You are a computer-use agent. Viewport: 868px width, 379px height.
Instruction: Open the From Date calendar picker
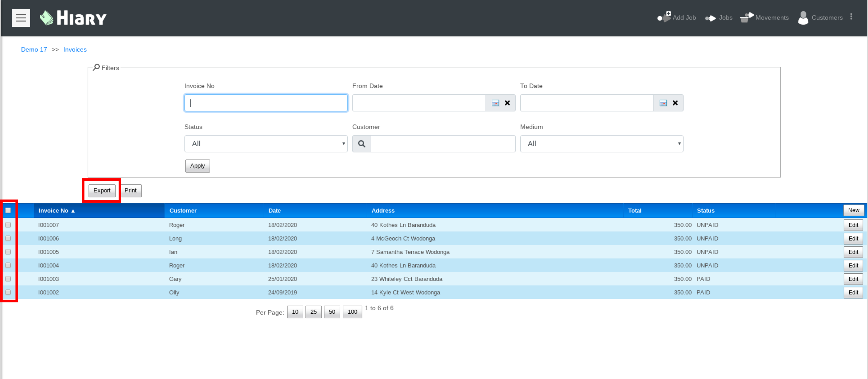[x=495, y=103]
